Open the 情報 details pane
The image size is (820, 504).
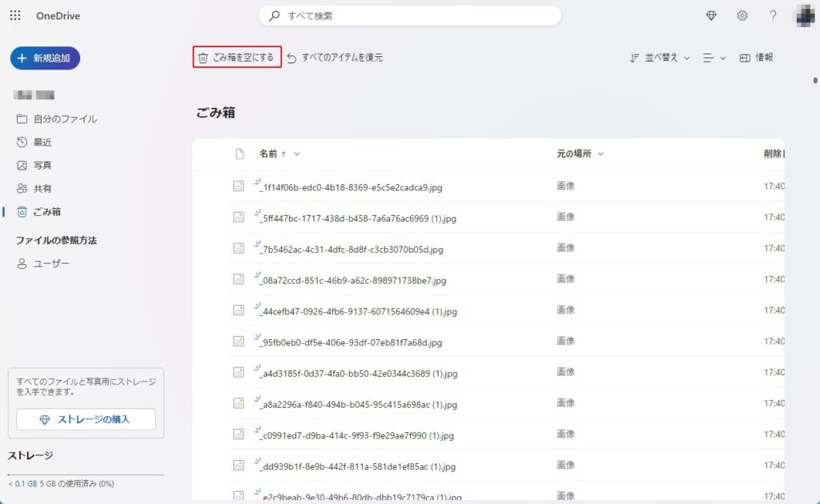[x=756, y=58]
